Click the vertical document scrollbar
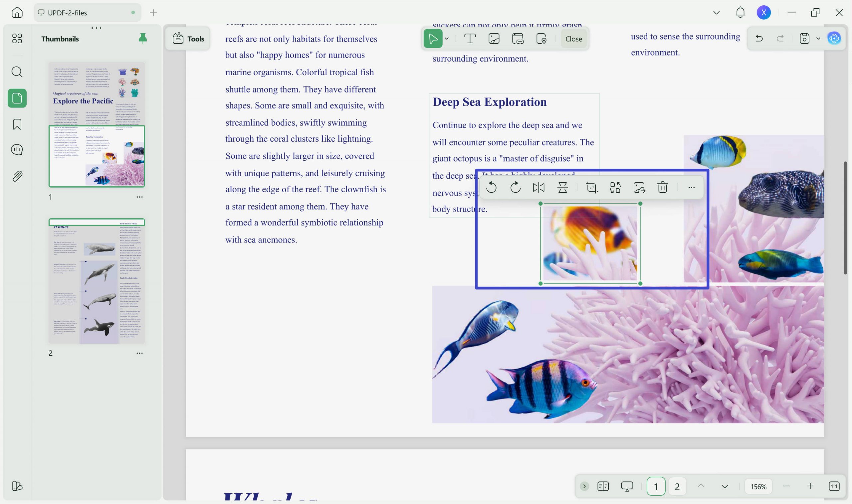This screenshot has width=852, height=504. click(x=845, y=218)
